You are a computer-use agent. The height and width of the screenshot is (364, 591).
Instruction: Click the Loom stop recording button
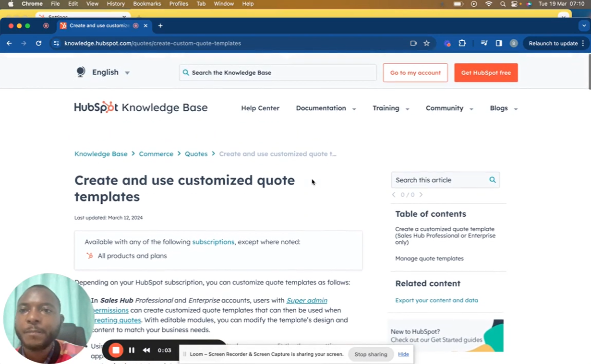(116, 350)
